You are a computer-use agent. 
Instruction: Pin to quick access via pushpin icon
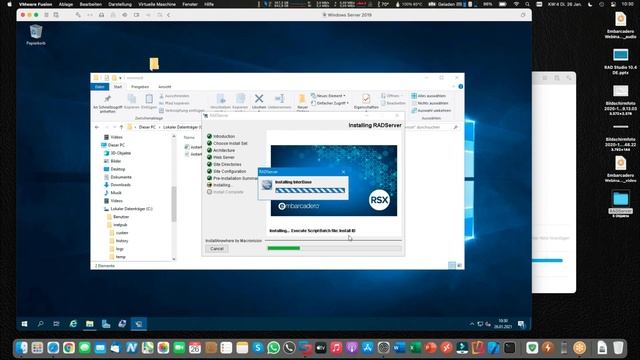[x=107, y=98]
